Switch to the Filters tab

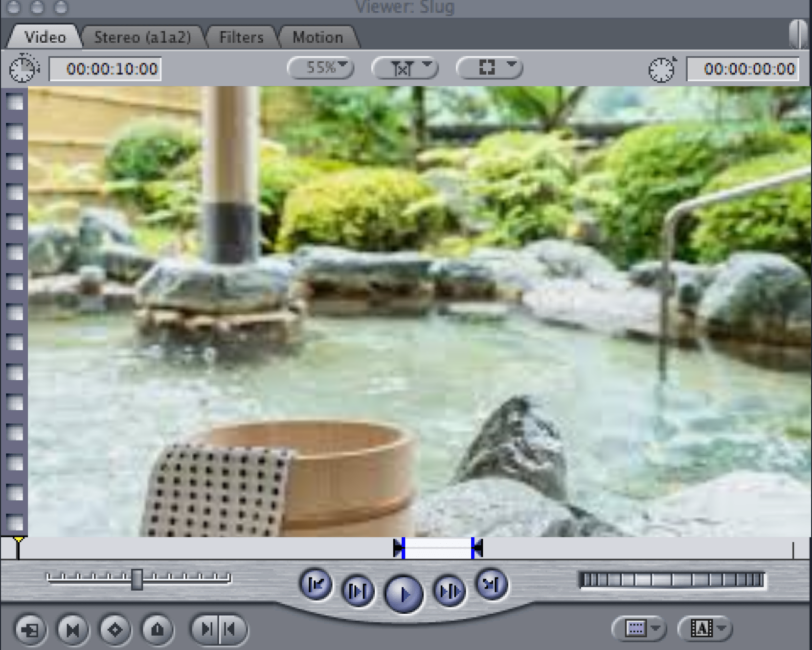(241, 37)
